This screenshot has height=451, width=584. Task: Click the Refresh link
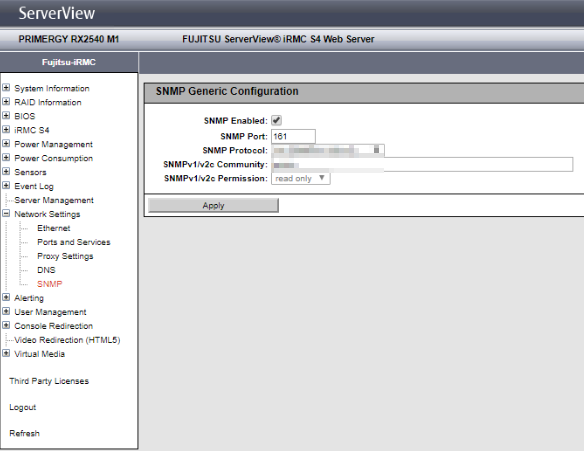point(24,433)
